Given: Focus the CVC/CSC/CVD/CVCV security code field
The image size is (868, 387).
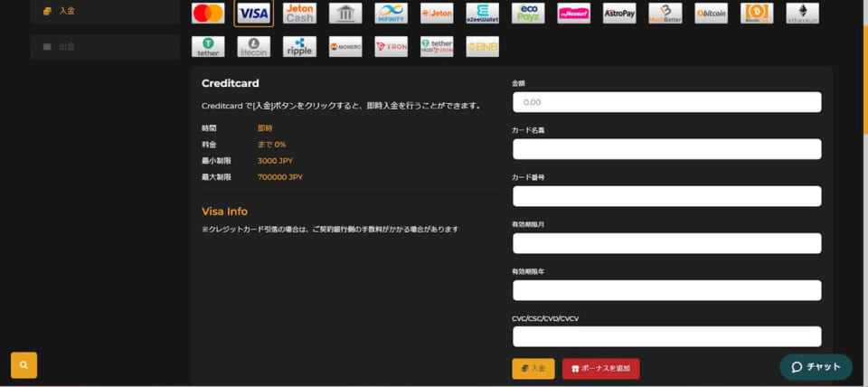Looking at the screenshot, I should coord(667,336).
